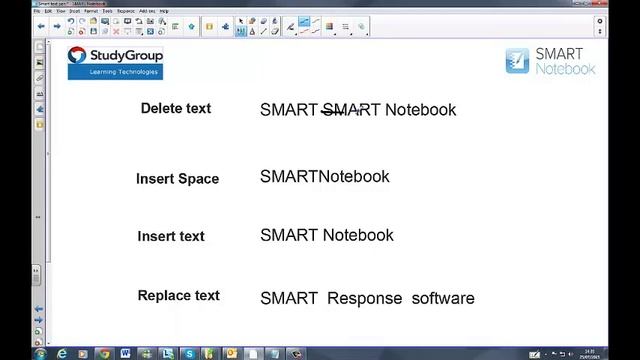Click the Windows Start button
The height and width of the screenshot is (360, 640).
coord(41,353)
